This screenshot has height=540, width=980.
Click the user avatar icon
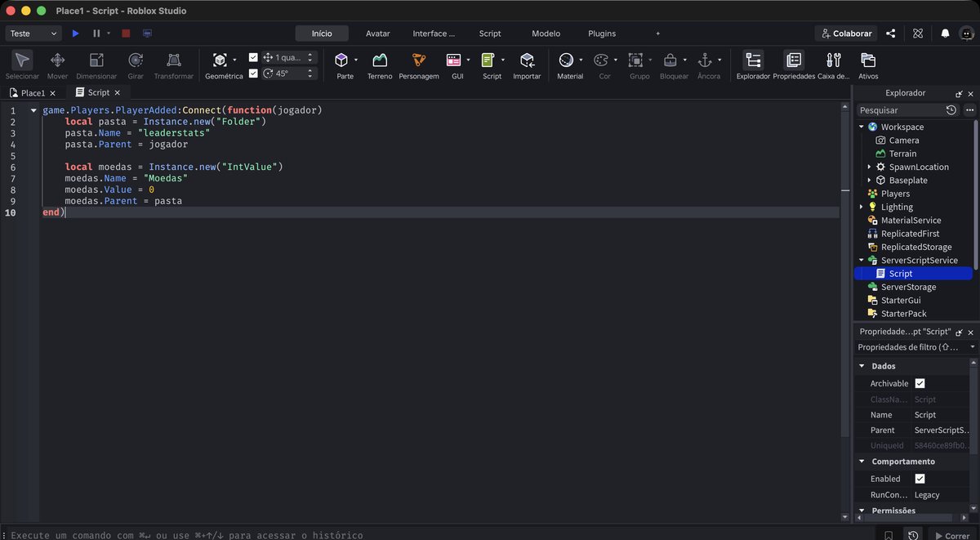[x=967, y=33]
